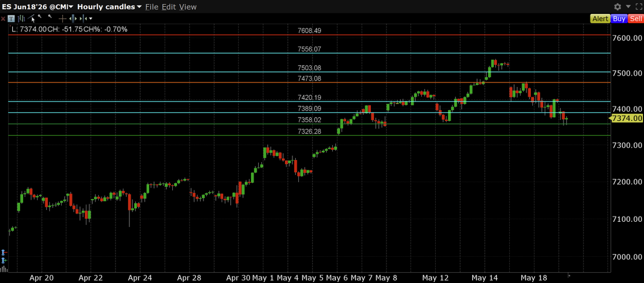Select the 7608.49 red level line label
This screenshot has height=283, width=644.
(x=309, y=31)
